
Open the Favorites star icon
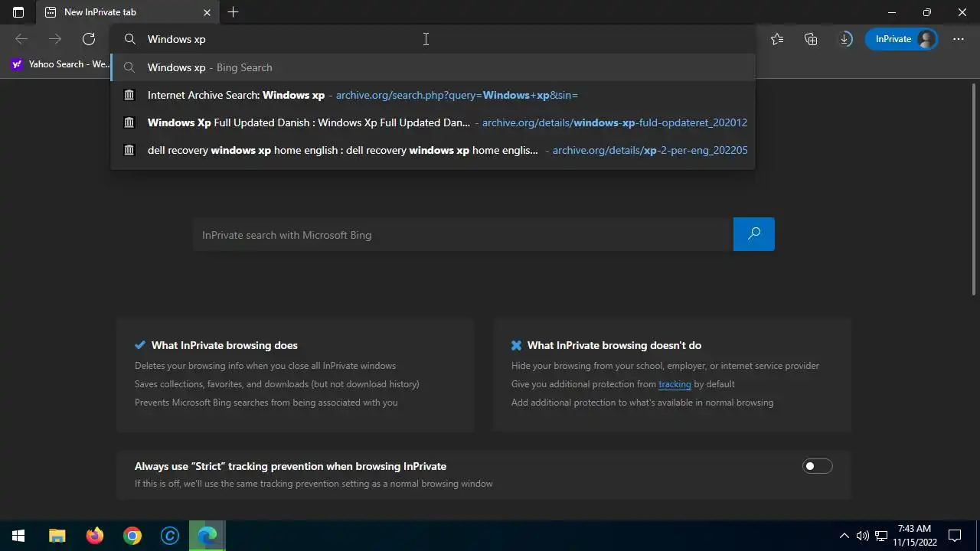(x=777, y=39)
